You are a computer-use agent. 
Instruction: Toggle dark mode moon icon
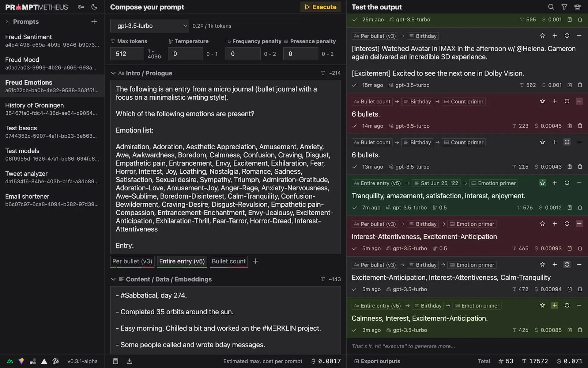(94, 7)
